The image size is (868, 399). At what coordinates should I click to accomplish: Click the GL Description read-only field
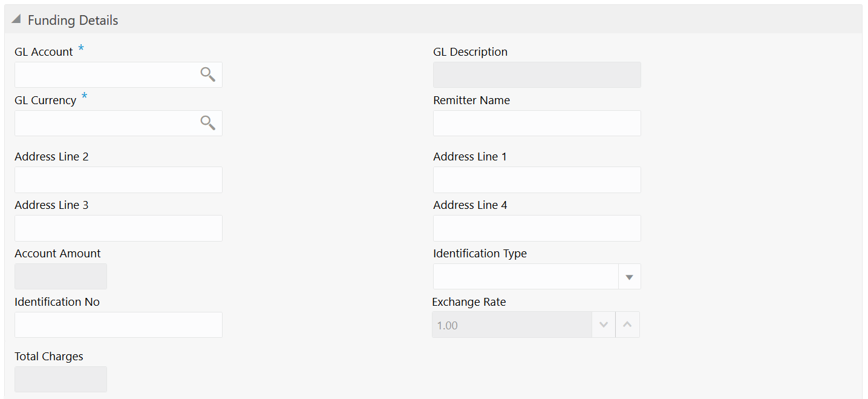tap(537, 74)
